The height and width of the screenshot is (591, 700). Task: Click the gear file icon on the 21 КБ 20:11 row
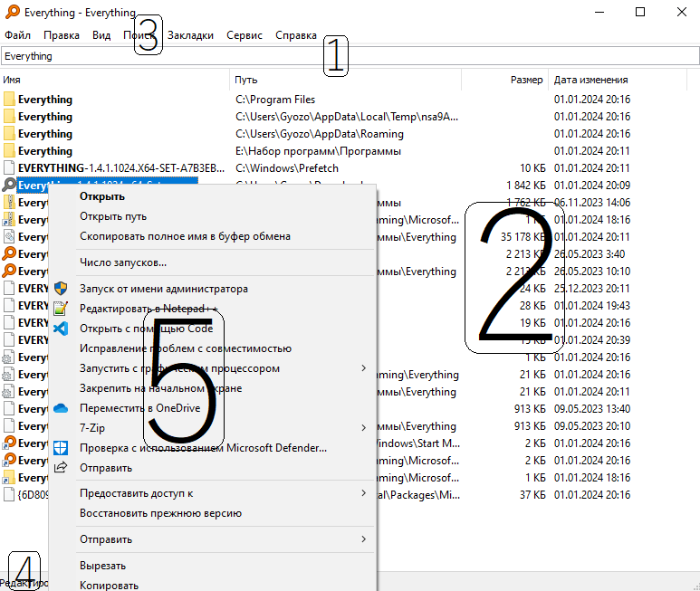9,392
